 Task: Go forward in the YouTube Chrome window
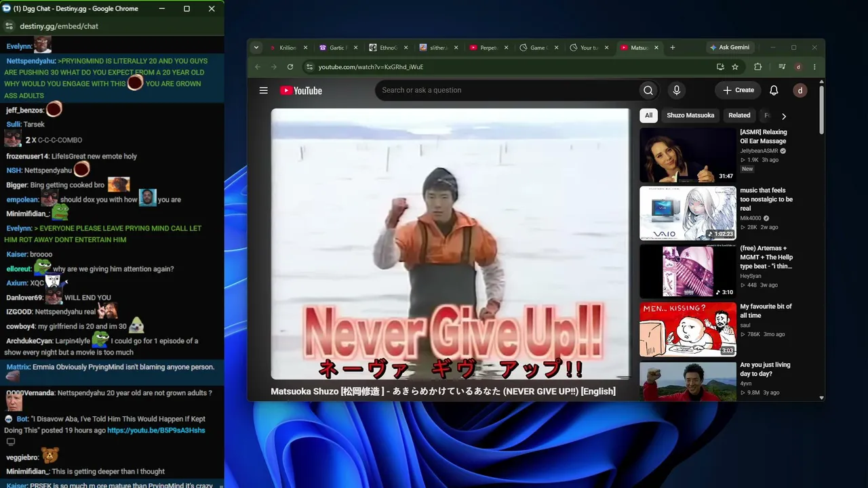[x=274, y=67]
